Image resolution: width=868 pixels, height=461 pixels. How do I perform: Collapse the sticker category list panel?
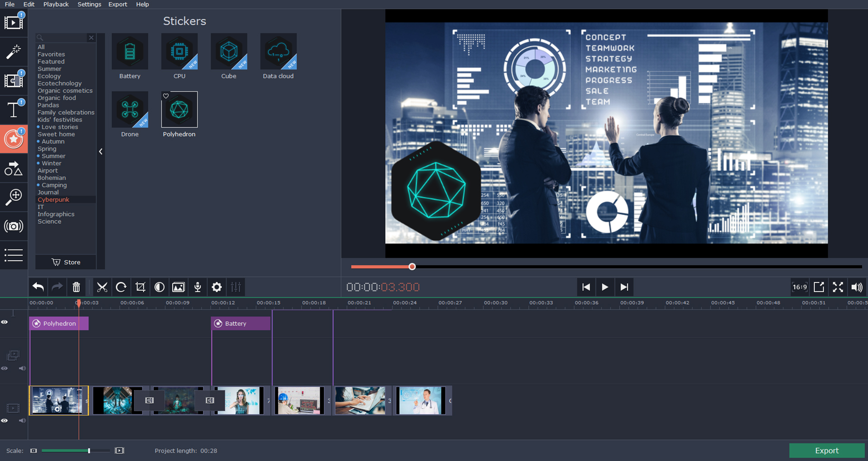pos(100,151)
